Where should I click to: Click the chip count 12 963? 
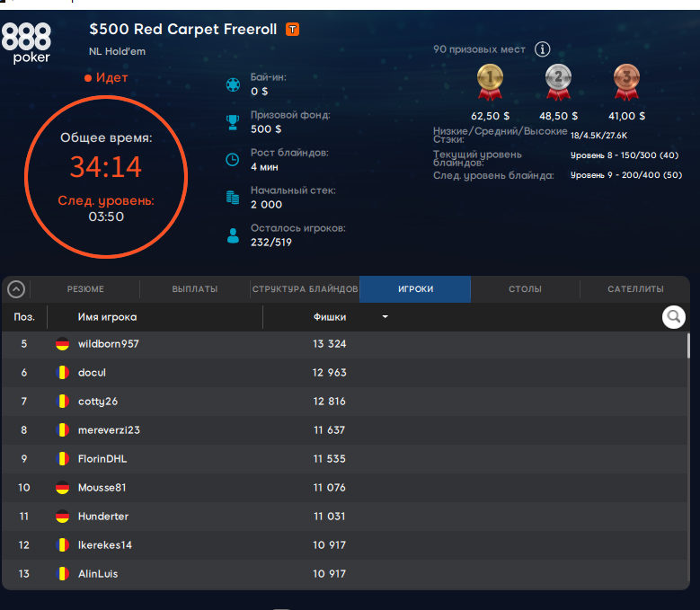(330, 373)
